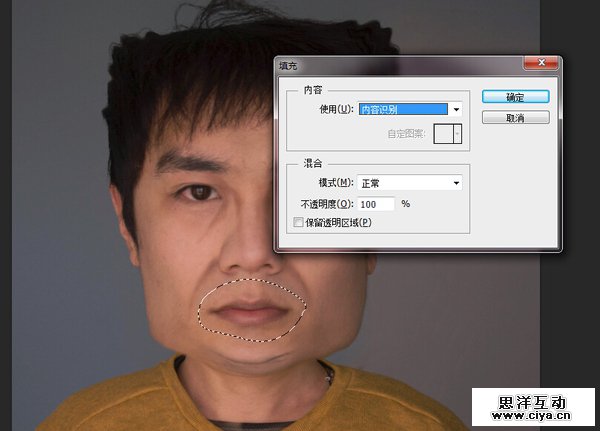600x431 pixels.
Task: Expand the 使用 dropdown arrow
Action: point(456,108)
